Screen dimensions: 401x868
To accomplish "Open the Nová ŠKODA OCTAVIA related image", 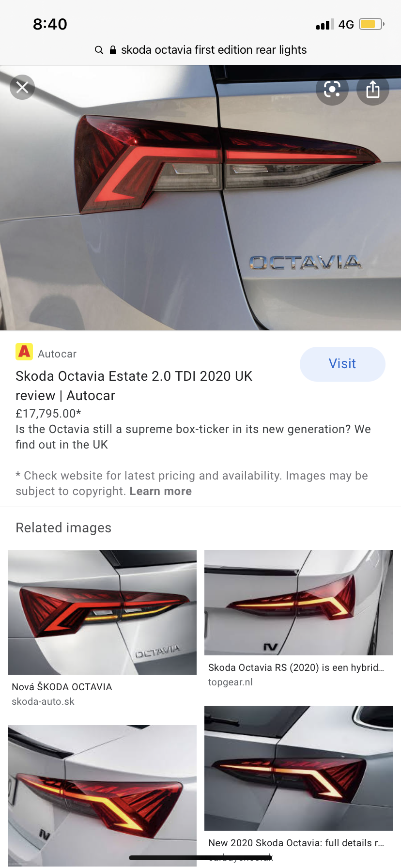I will (x=102, y=612).
